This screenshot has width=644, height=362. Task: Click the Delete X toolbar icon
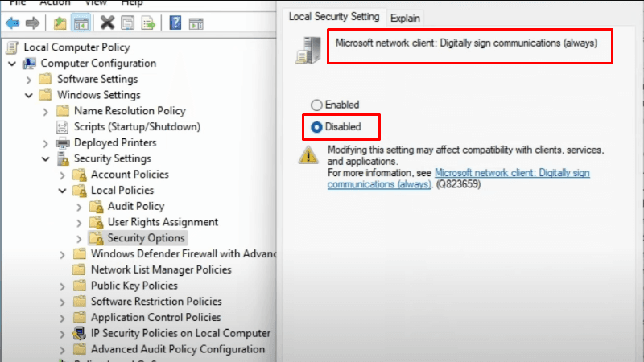pyautogui.click(x=107, y=22)
